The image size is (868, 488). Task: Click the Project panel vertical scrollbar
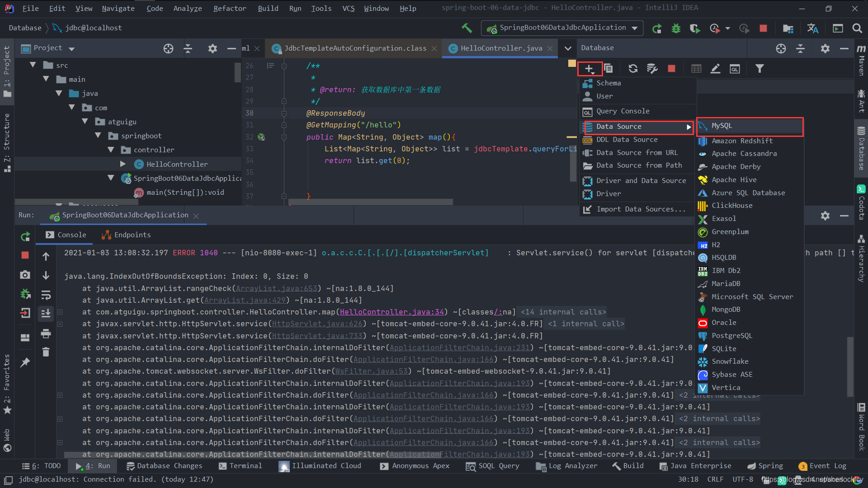coord(237,72)
